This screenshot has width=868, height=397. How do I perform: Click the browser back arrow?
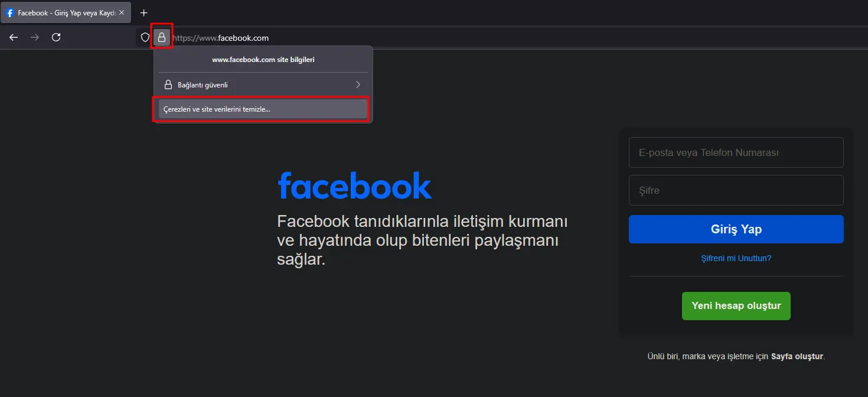point(14,37)
